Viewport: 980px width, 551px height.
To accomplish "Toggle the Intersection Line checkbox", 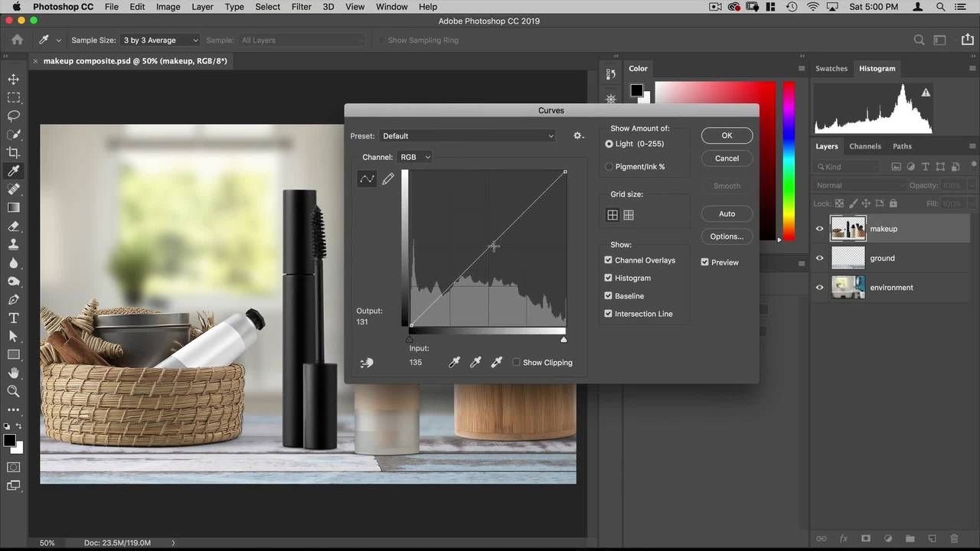I will pos(609,314).
